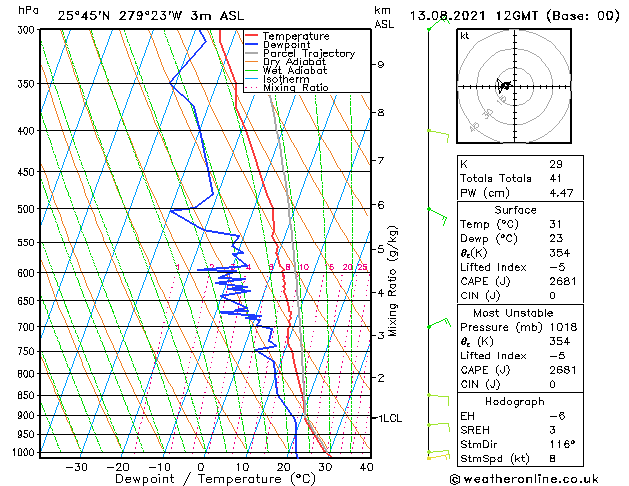Viewport: 629px width, 486px height.
Task: Click the 9 km altitude tick label
Action: tap(381, 65)
